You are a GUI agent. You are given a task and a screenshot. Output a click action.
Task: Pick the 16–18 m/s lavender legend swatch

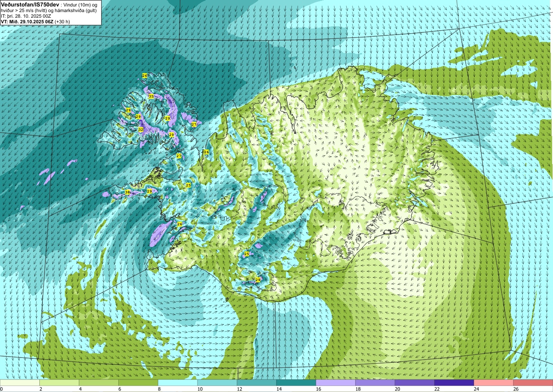click(336, 383)
